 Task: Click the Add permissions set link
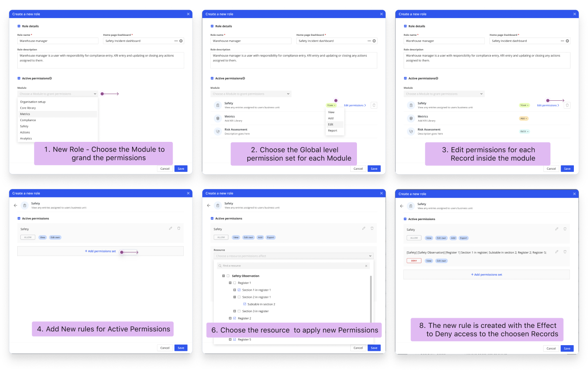100,251
